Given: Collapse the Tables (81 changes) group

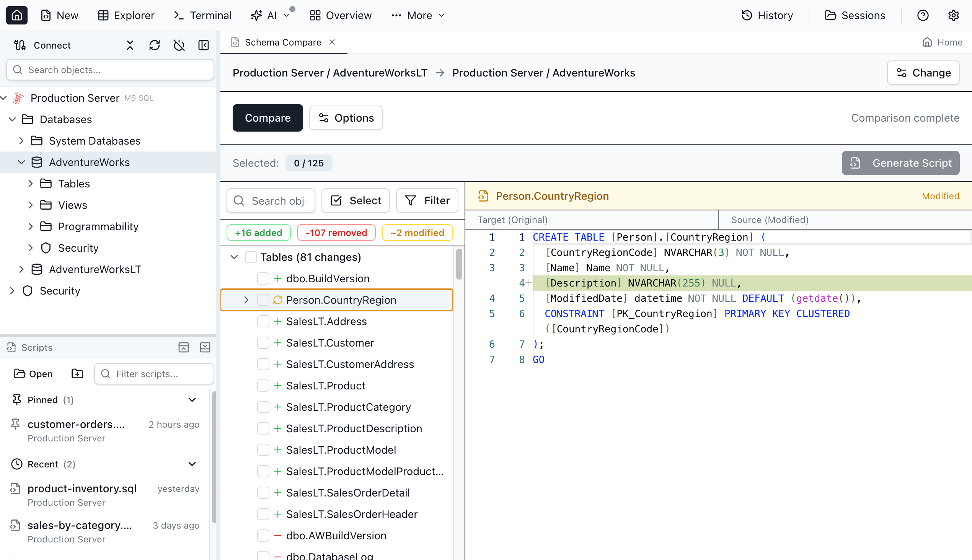Looking at the screenshot, I should (x=234, y=257).
